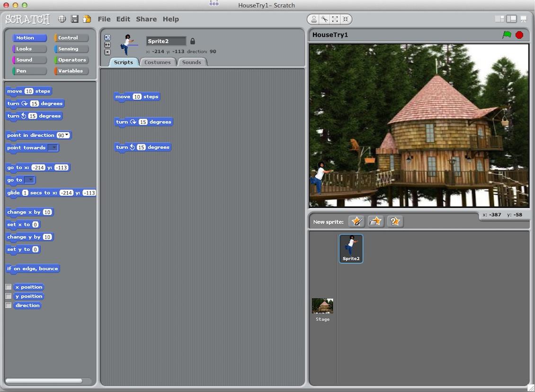Check the direction reporter checkbox

click(9, 305)
